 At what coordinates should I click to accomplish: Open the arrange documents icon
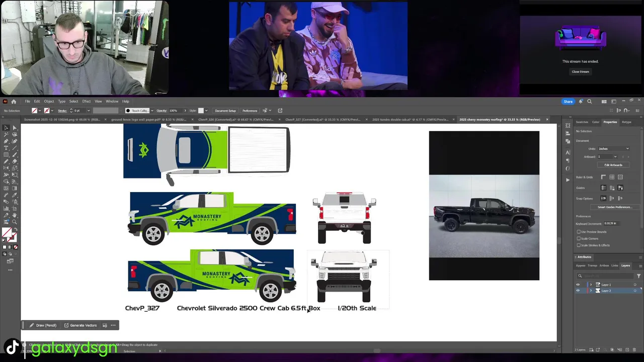[x=604, y=102]
